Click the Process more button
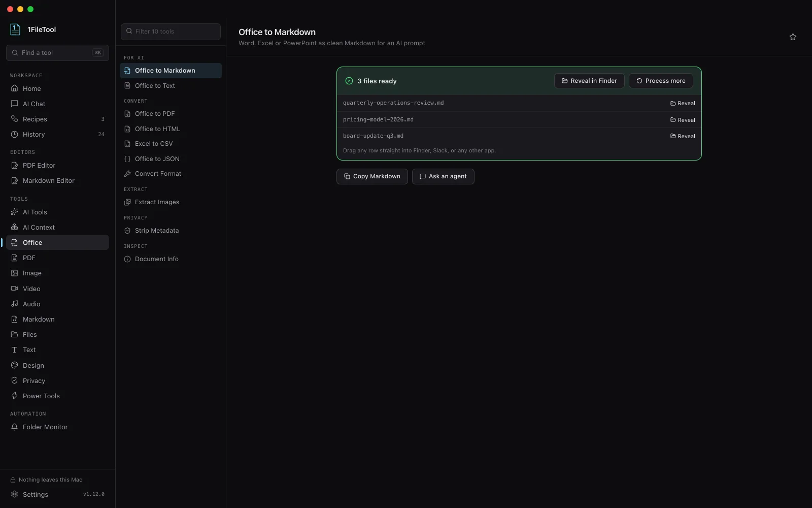This screenshot has width=812, height=508. (661, 81)
